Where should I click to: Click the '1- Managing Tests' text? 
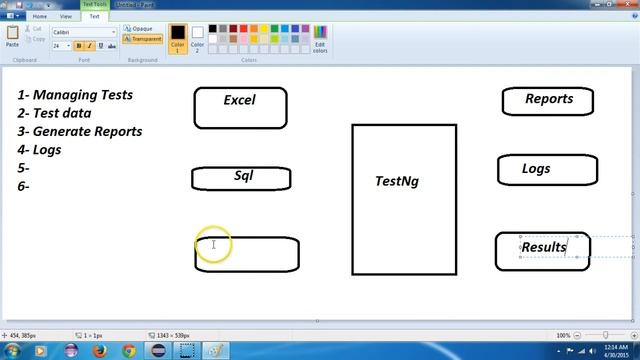click(75, 95)
